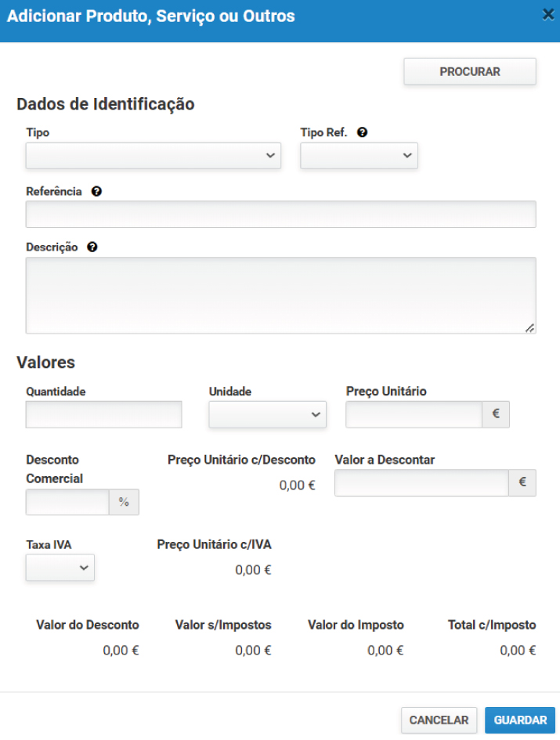The image size is (560, 740).
Task: Click the euro symbol beside Preço Unitário
Action: pyautogui.click(x=495, y=414)
